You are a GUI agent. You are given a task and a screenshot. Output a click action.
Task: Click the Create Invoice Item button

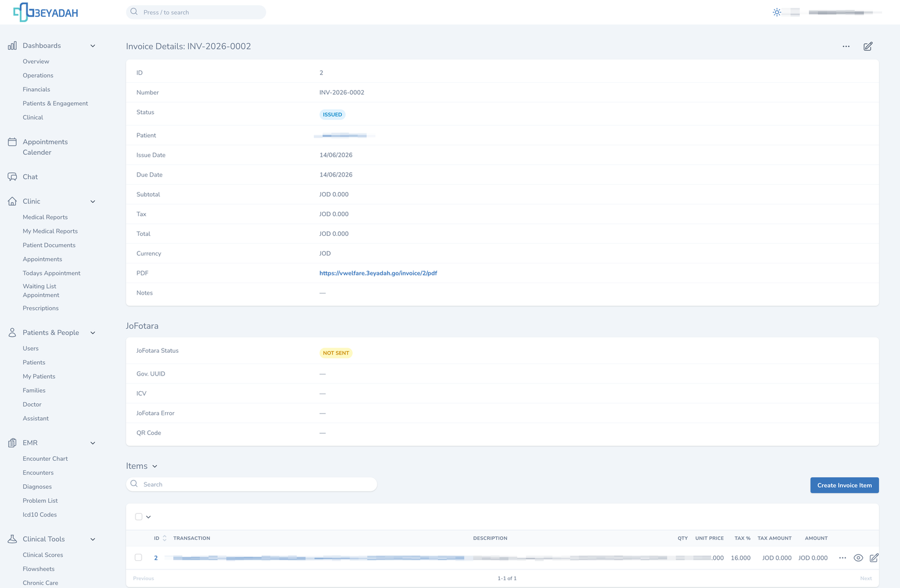(844, 485)
